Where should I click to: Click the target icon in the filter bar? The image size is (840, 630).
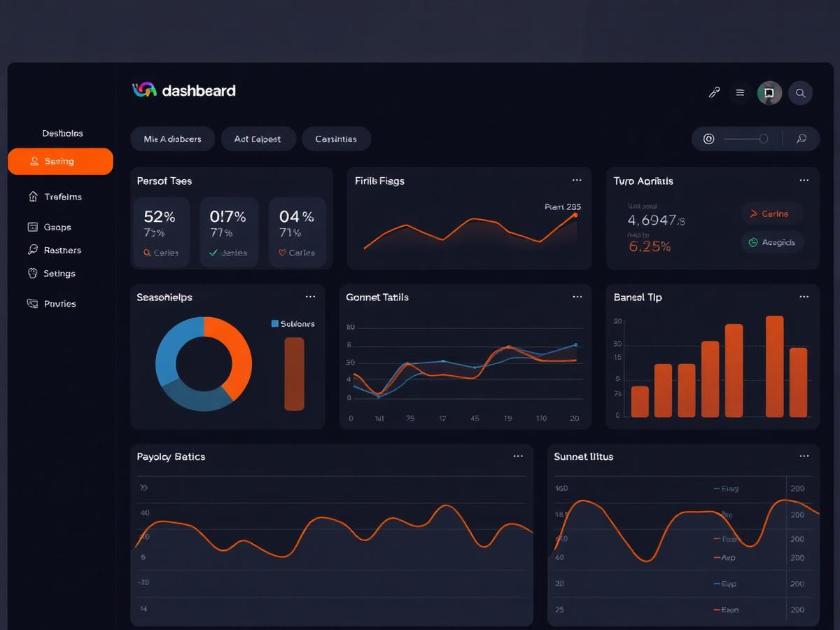708,139
